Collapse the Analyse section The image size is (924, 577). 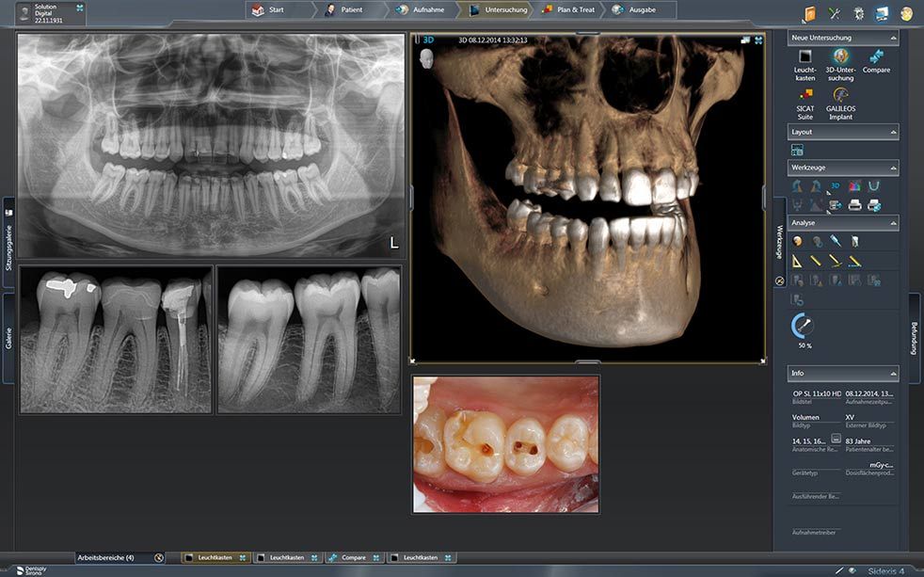coord(893,223)
